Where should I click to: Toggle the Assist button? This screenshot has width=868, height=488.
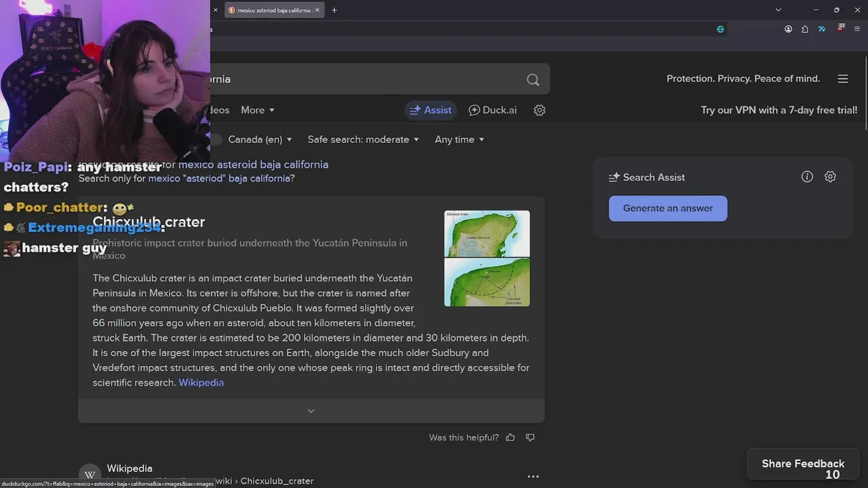tap(431, 110)
